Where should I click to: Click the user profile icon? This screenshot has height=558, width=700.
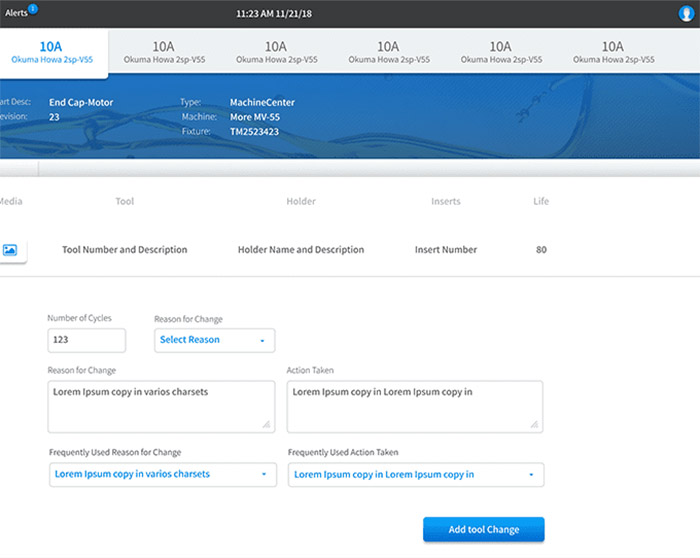(x=685, y=14)
